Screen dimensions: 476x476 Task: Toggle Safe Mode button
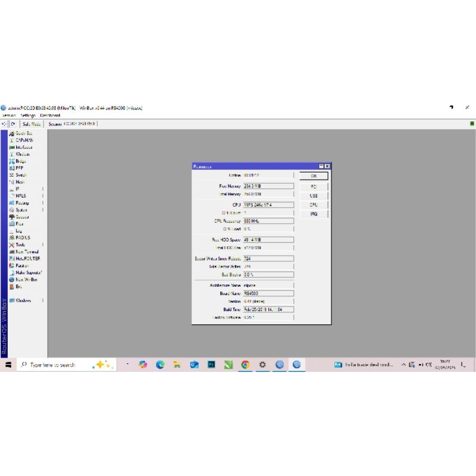pyautogui.click(x=32, y=124)
